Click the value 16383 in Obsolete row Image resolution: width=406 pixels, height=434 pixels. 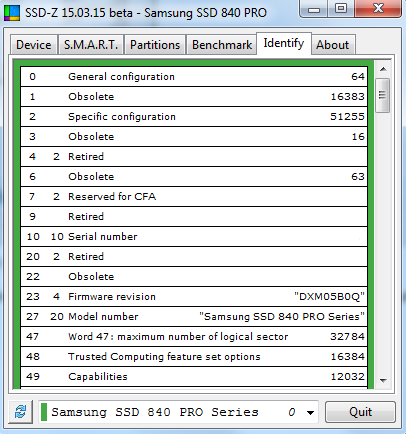(348, 97)
